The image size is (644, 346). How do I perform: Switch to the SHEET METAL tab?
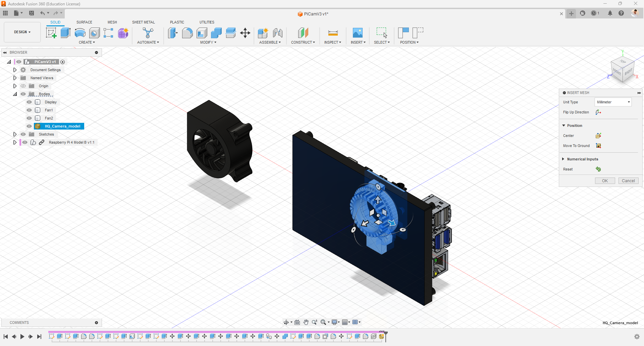[143, 22]
